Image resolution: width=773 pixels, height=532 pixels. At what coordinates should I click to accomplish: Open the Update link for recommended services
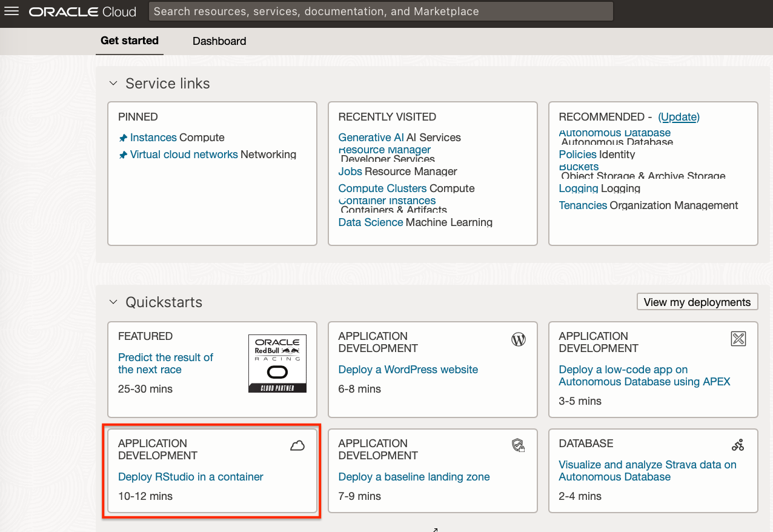click(x=679, y=117)
